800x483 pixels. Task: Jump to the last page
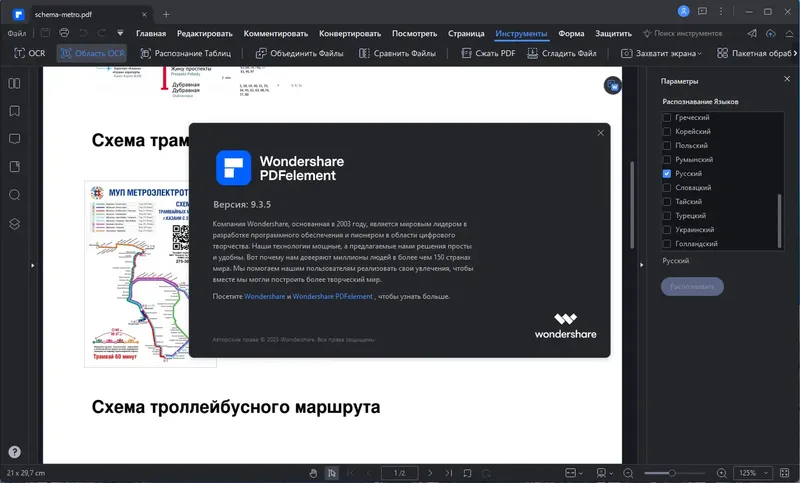(448, 473)
